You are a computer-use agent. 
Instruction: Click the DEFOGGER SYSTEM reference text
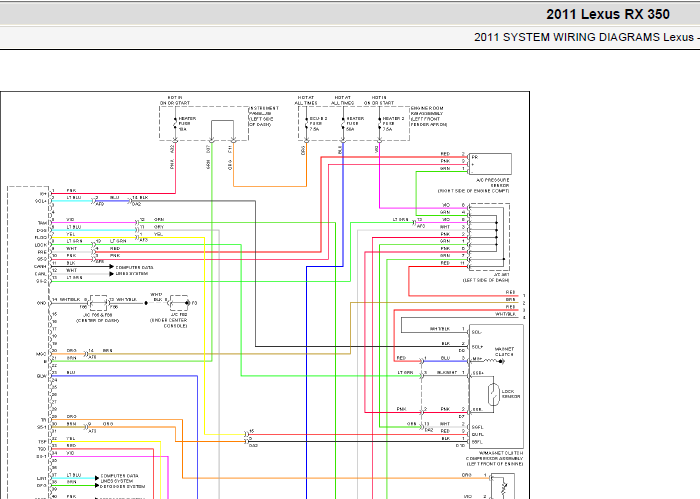pyautogui.click(x=123, y=486)
